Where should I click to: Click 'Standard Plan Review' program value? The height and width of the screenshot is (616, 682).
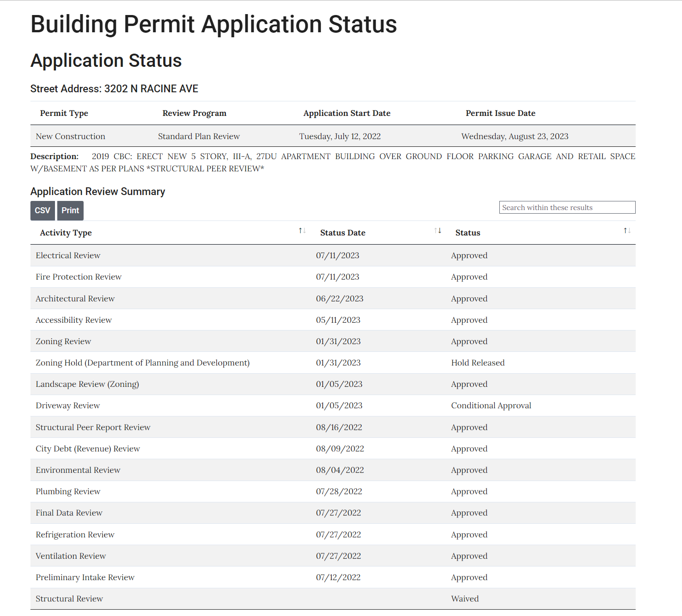pyautogui.click(x=199, y=136)
